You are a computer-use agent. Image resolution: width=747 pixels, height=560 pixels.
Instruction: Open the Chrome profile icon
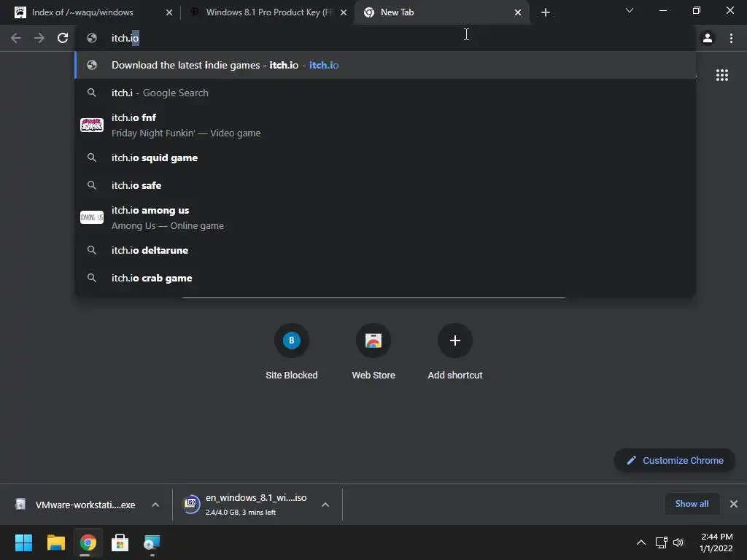[x=708, y=38]
